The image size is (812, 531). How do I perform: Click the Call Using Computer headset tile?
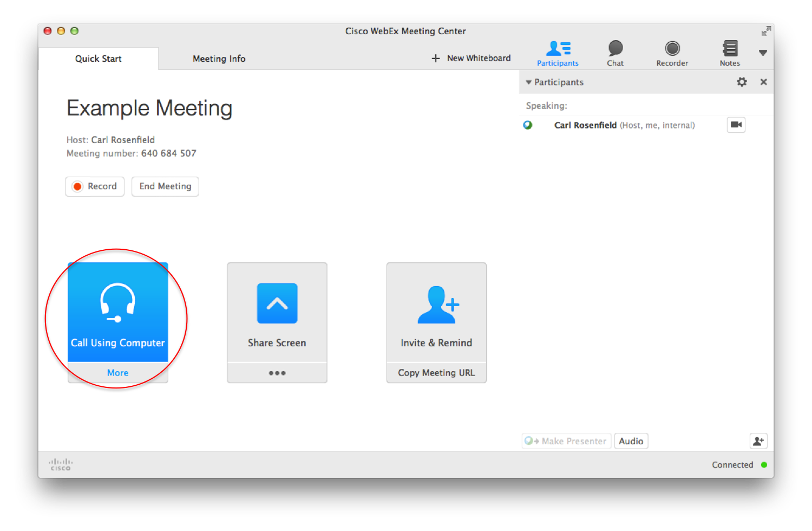click(x=118, y=312)
